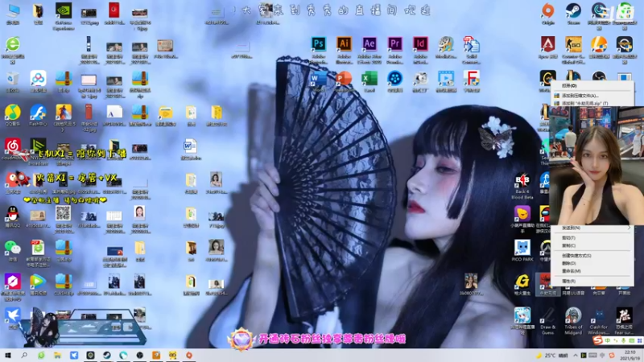Show hidden system tray icons
This screenshot has width=644, height=362.
576,356
